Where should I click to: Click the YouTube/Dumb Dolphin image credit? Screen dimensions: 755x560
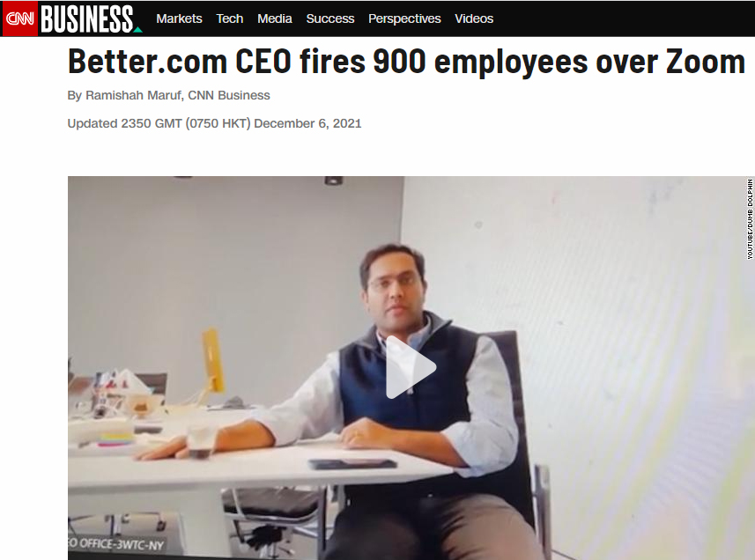pyautogui.click(x=750, y=219)
